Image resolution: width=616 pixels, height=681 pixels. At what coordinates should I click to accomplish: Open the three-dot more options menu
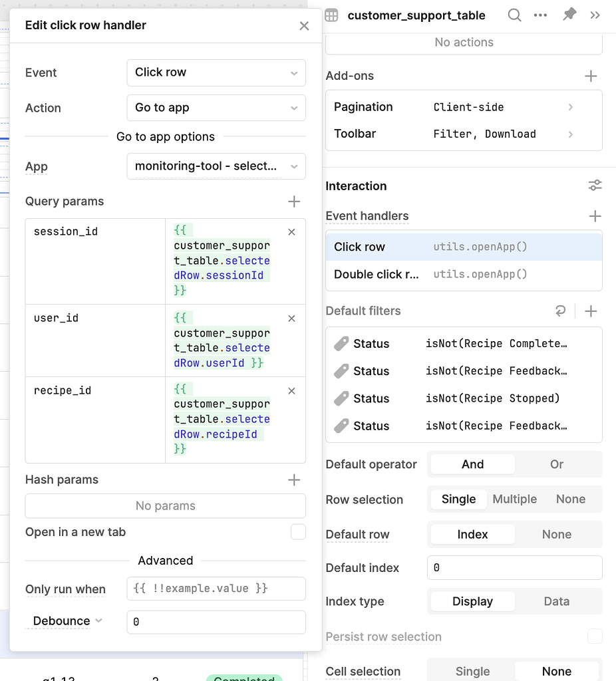coord(540,15)
